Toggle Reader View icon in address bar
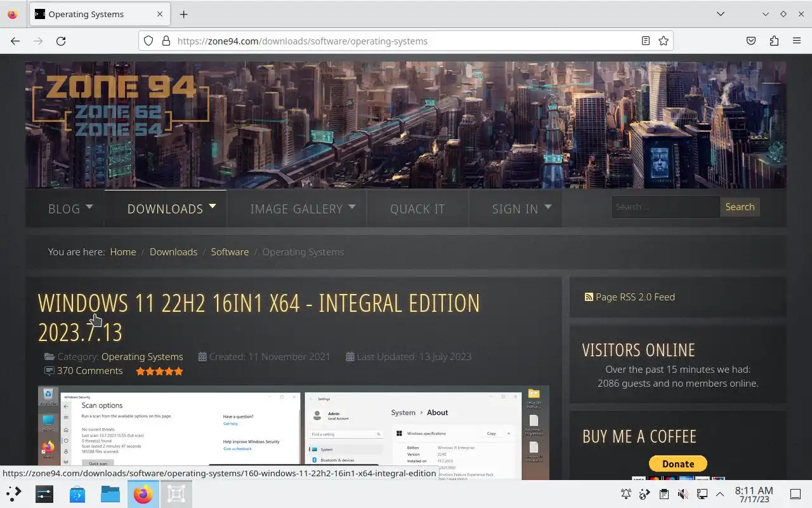The height and width of the screenshot is (508, 812). (645, 41)
